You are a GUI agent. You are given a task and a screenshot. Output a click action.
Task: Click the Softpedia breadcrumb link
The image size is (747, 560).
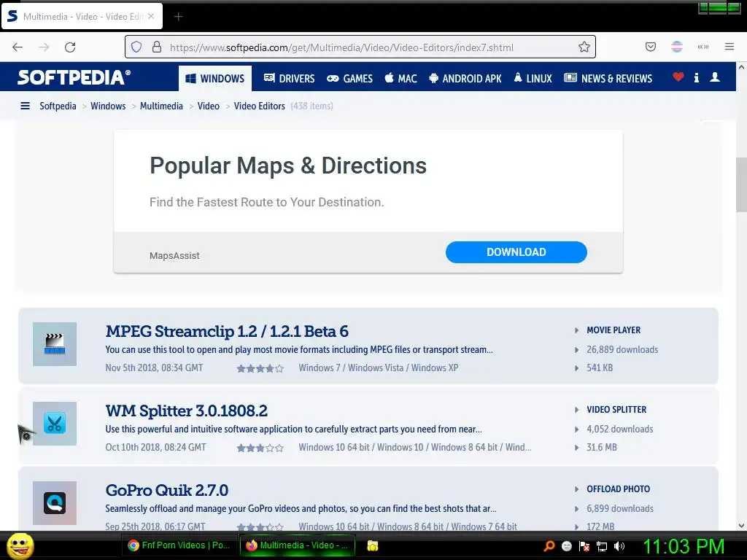coord(58,106)
